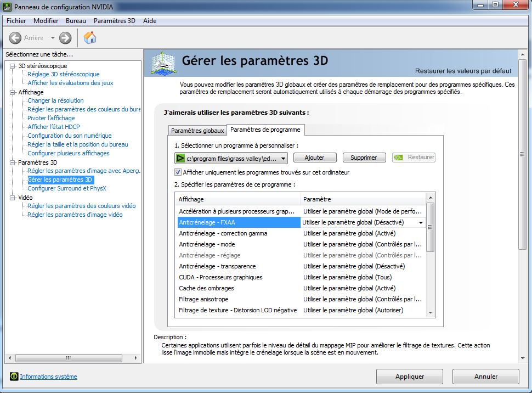The image size is (532, 393).
Task: Select Accélération à plusieurs processeurs row
Action: point(301,211)
